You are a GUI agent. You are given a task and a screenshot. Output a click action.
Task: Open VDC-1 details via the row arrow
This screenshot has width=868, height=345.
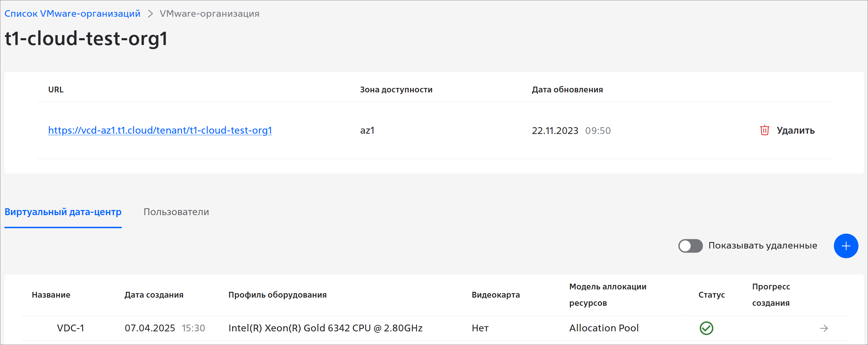coord(824,328)
